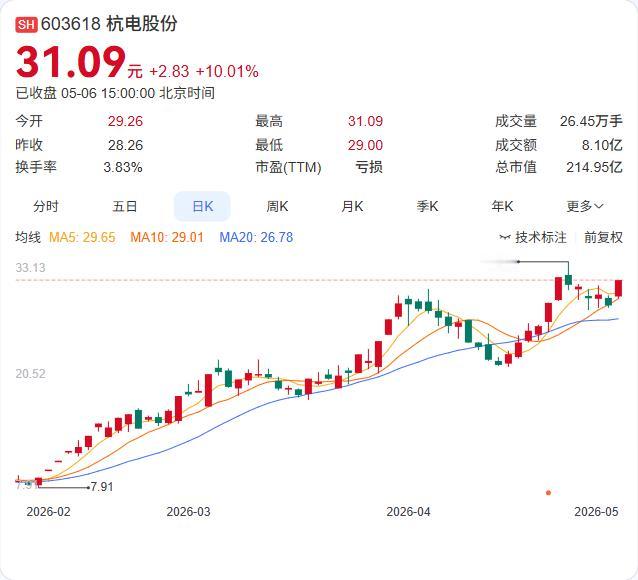Click the current price 31.09
This screenshot has height=580, width=638.
[x=71, y=62]
